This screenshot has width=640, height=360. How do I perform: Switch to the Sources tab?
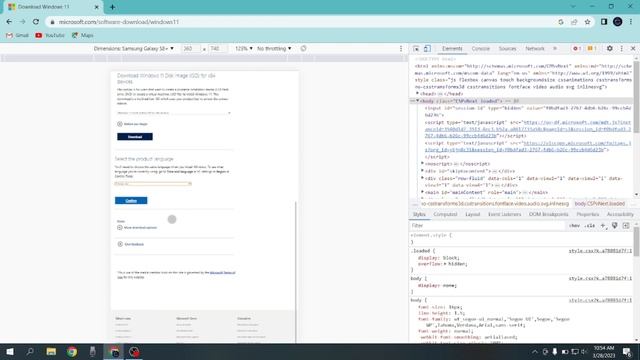pos(507,49)
